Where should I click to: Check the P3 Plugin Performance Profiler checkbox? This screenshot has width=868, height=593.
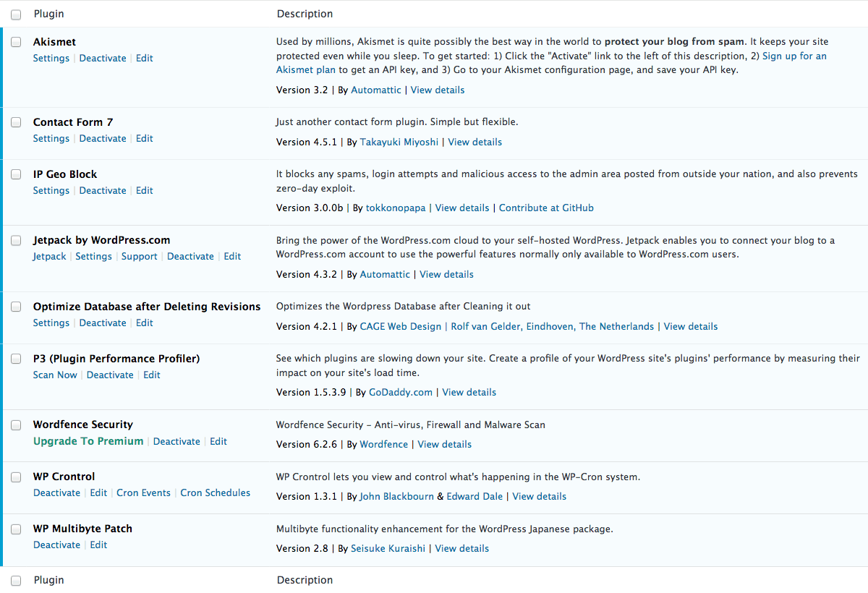click(x=16, y=359)
